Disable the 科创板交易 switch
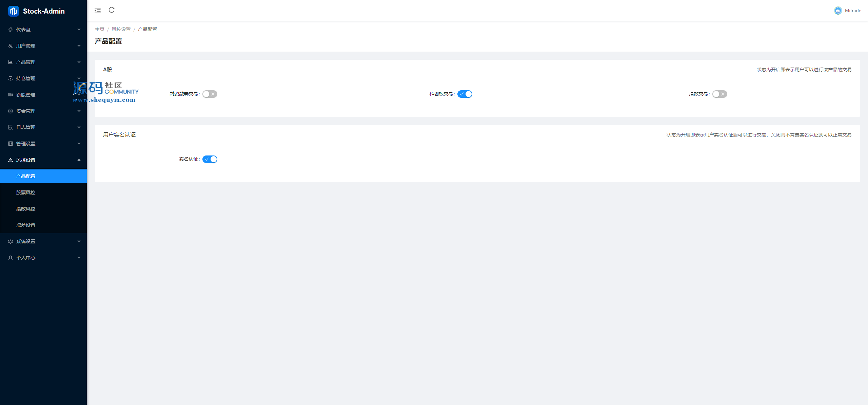This screenshot has width=868, height=405. point(465,94)
